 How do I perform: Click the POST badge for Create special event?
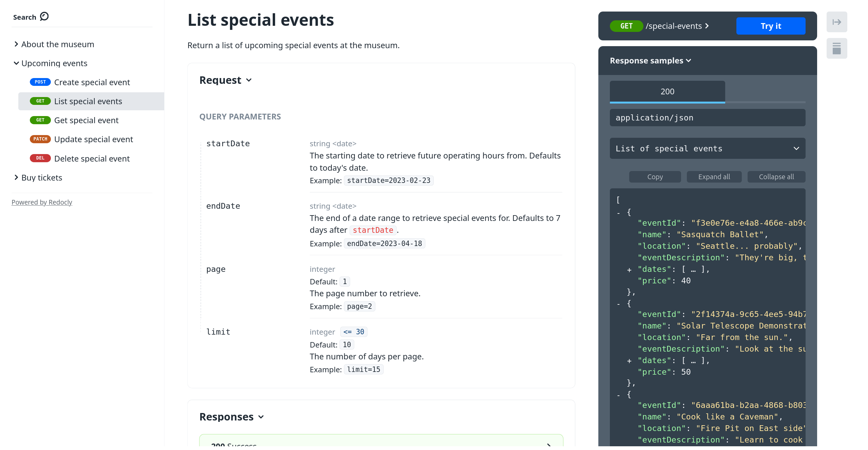click(40, 82)
